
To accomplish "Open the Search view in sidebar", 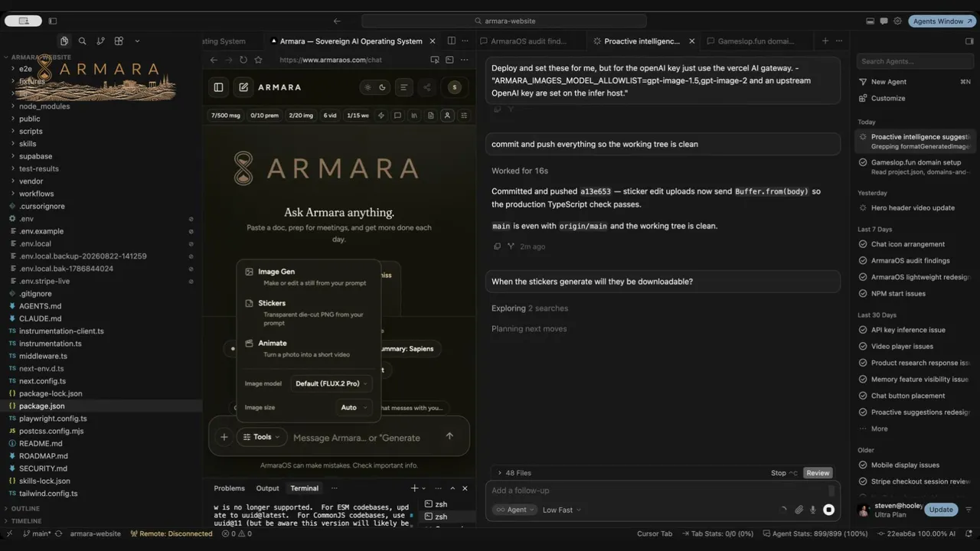I will 82,41.
